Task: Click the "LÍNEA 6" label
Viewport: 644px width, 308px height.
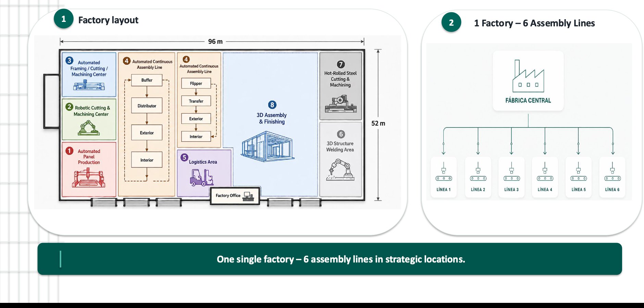Action: tap(612, 190)
